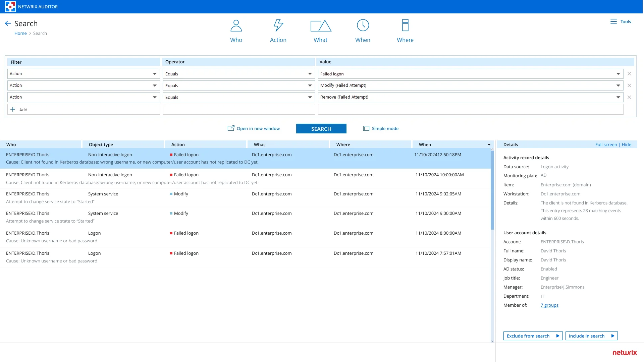Go back using the arrow beside Search
644x362 pixels.
click(x=8, y=23)
